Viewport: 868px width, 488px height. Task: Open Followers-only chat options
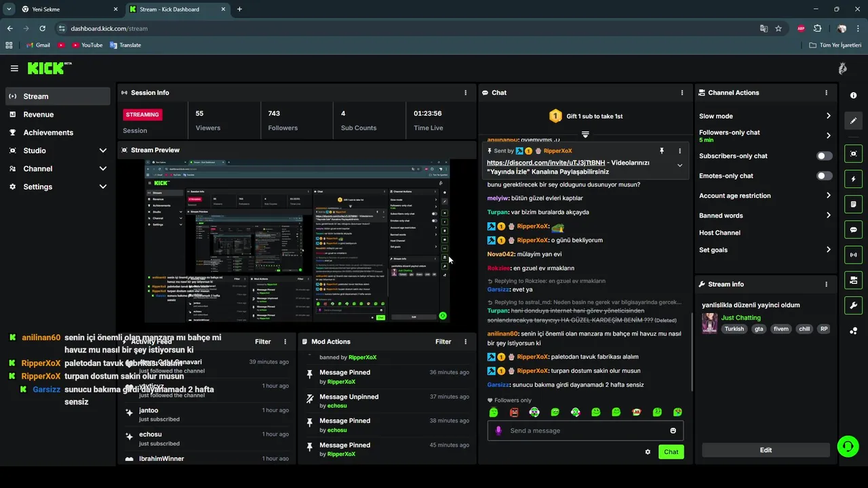(765, 136)
